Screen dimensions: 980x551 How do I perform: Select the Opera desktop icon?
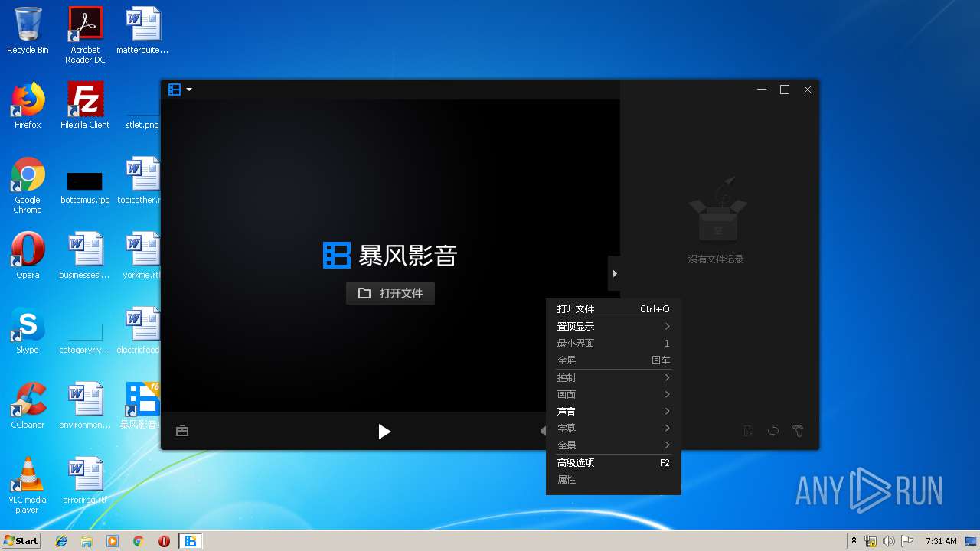click(x=28, y=256)
